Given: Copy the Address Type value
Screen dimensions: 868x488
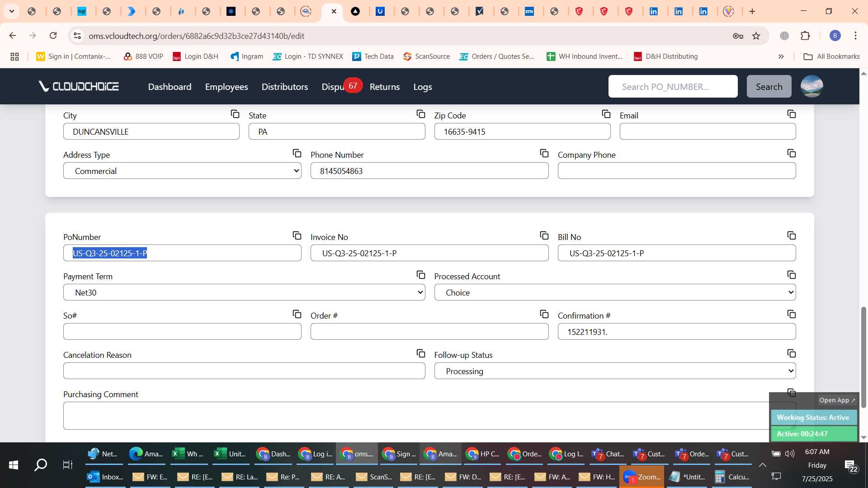Looking at the screenshot, I should [297, 153].
